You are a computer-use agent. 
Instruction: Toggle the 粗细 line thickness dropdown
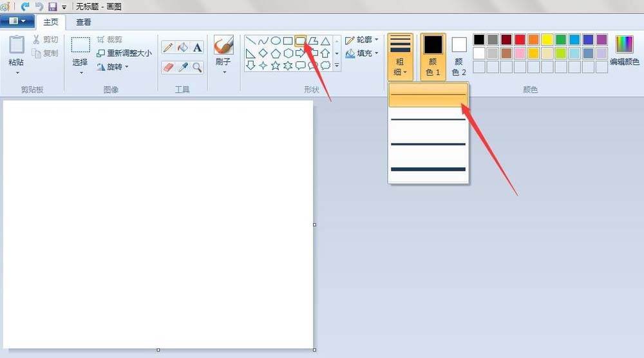(x=400, y=57)
